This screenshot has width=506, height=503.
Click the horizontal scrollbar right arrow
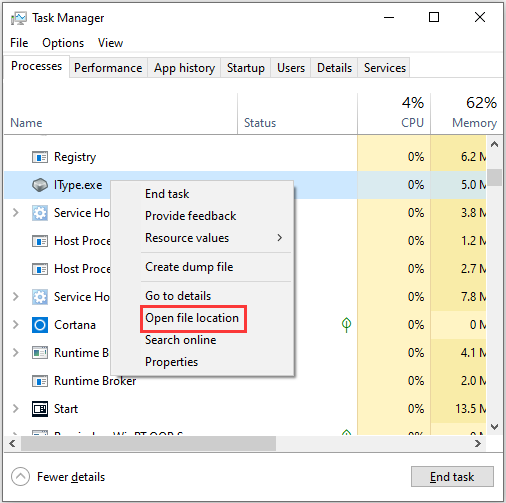click(x=478, y=444)
